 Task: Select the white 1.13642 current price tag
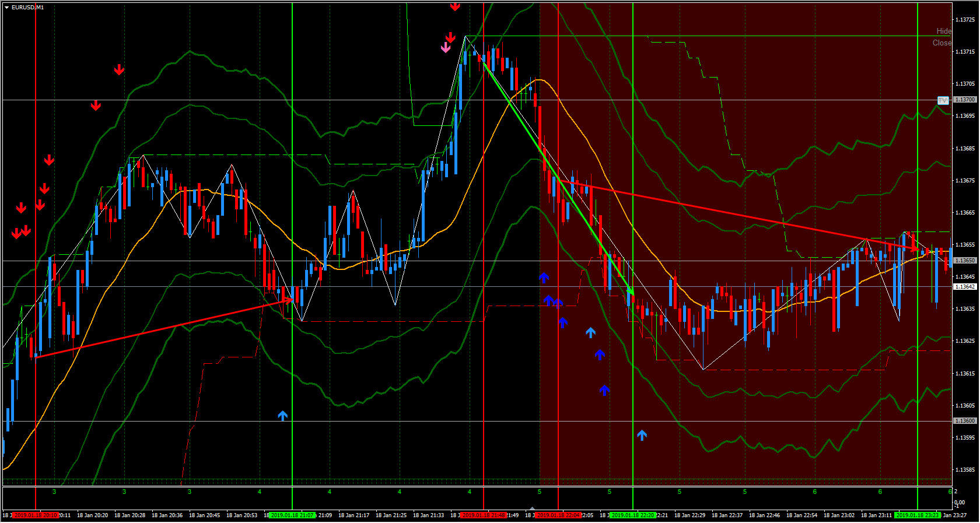[965, 287]
